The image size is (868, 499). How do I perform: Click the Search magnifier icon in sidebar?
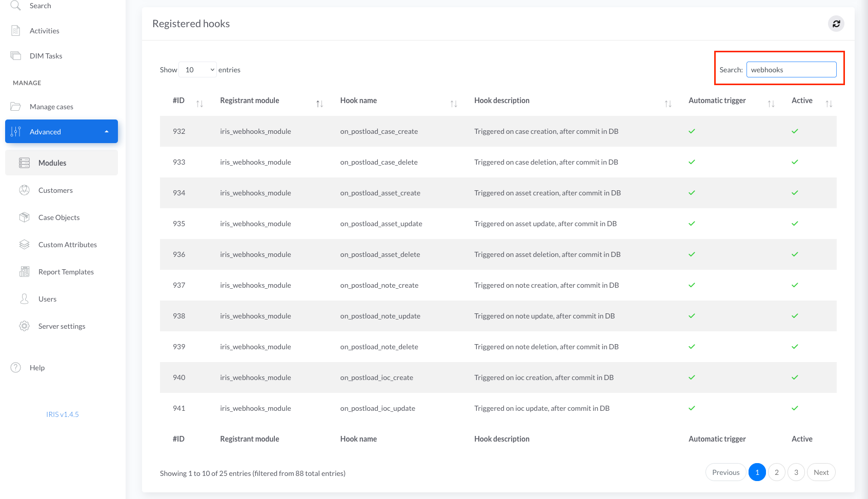(x=16, y=6)
